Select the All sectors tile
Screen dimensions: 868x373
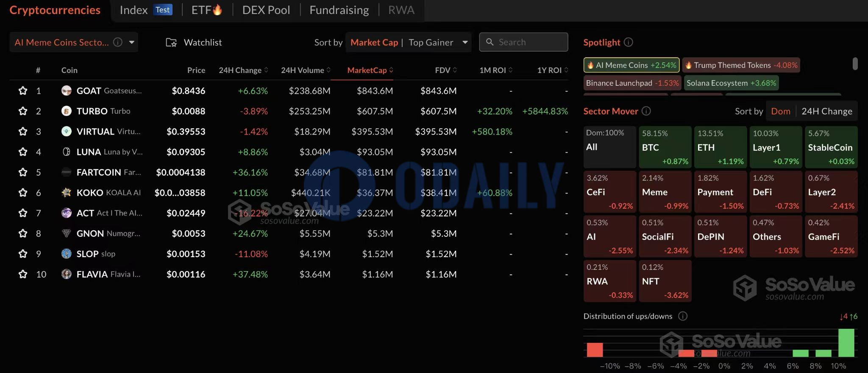coord(610,147)
